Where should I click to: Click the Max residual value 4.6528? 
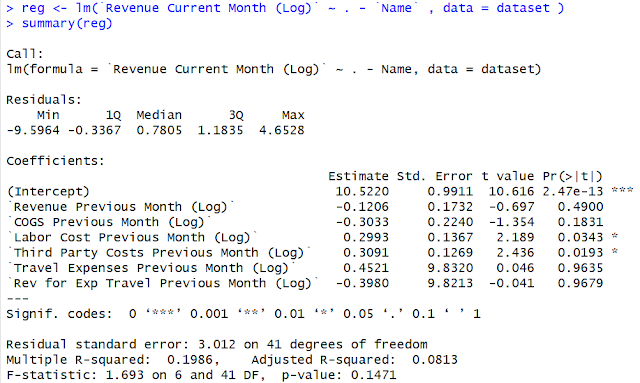tap(282, 131)
